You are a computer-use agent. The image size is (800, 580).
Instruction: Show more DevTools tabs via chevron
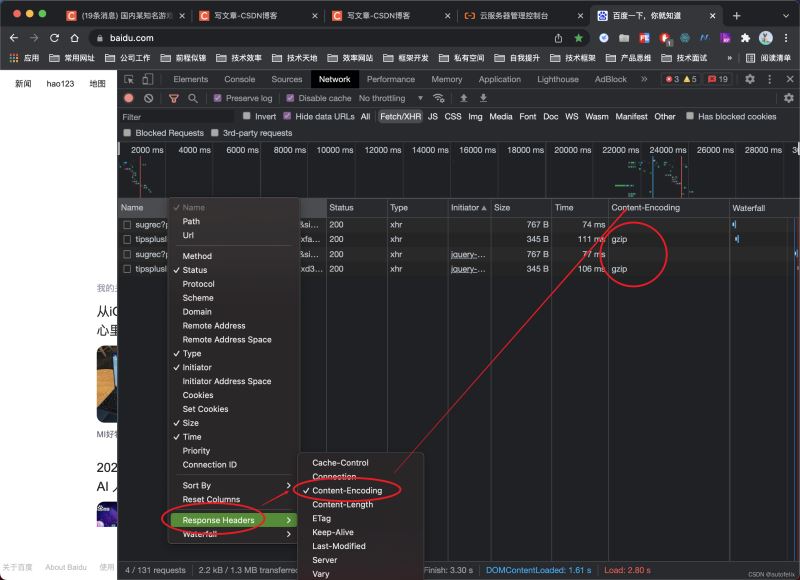tap(644, 79)
